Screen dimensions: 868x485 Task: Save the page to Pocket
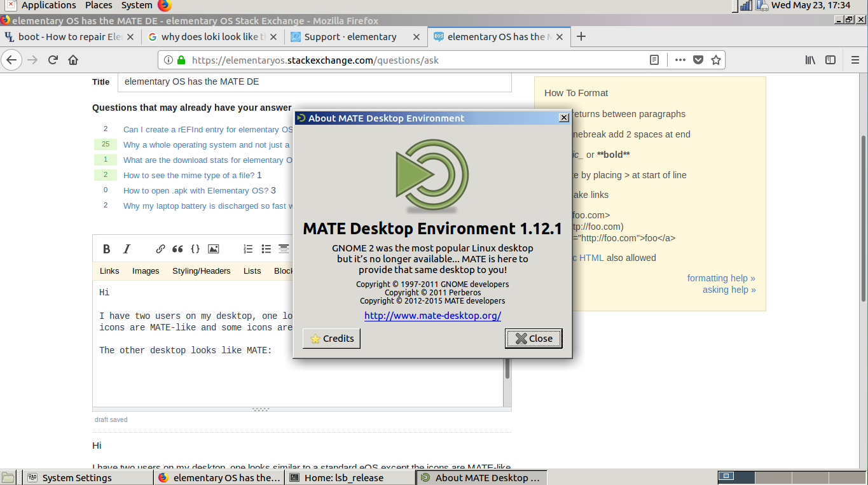pos(698,60)
